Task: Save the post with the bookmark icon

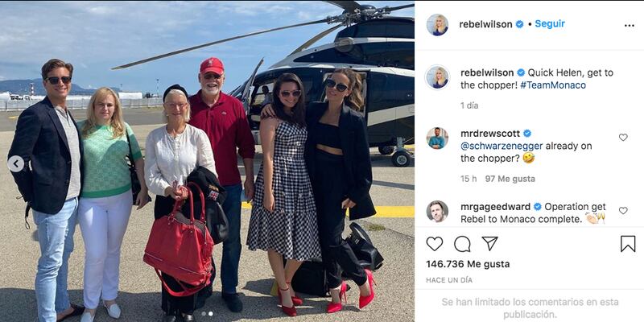Action: tap(628, 244)
